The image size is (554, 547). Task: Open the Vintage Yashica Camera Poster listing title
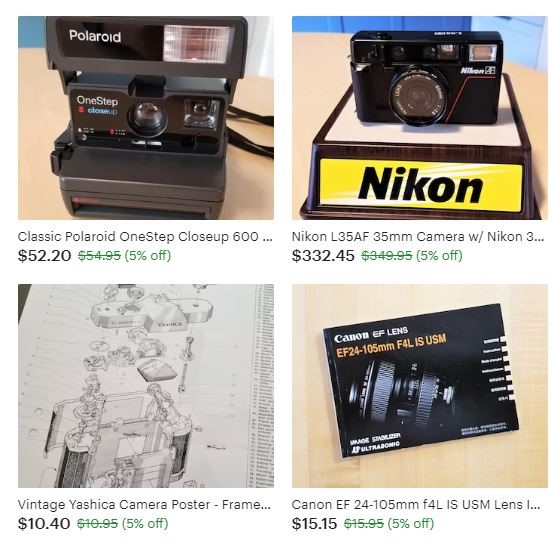pos(144,504)
